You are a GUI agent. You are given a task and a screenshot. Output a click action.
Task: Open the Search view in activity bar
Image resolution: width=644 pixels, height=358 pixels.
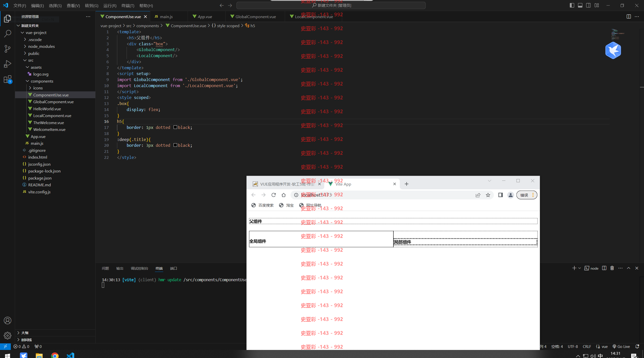[x=8, y=33]
